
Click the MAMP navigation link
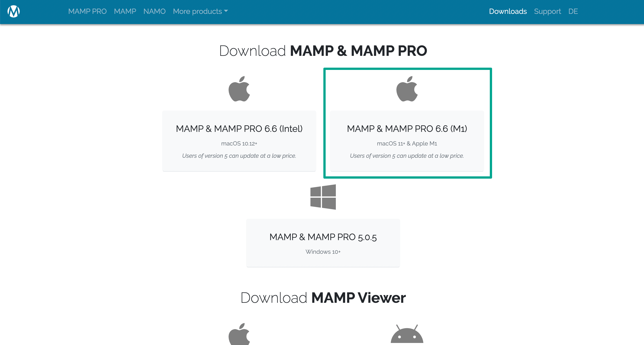click(125, 12)
